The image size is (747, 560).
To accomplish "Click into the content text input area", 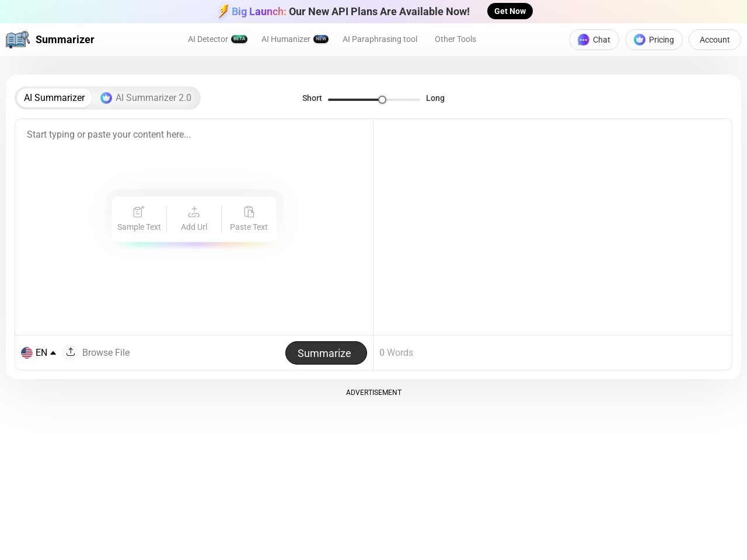I will pyautogui.click(x=194, y=280).
